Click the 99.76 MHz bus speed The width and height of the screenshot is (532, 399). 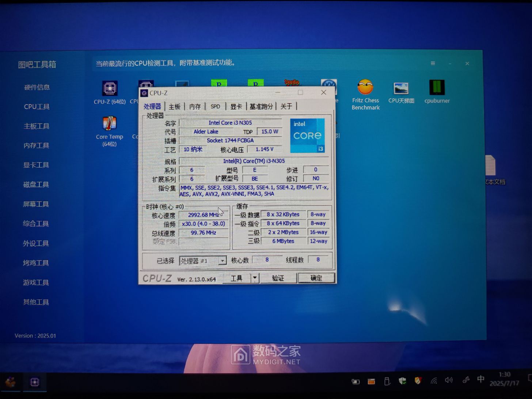pos(204,233)
